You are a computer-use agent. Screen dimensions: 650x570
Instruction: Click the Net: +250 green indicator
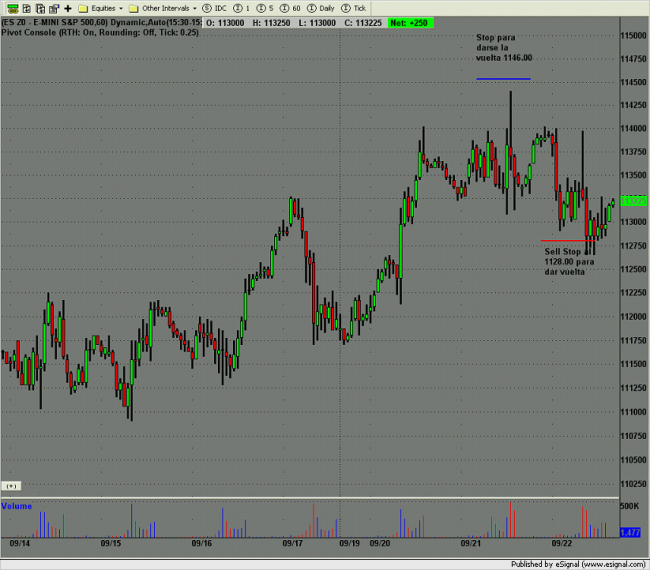[410, 23]
